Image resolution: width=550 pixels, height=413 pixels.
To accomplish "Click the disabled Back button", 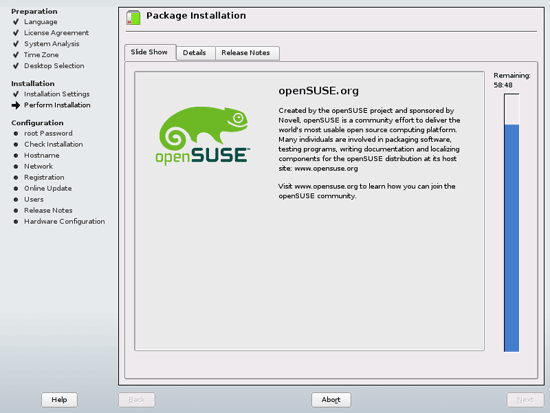I will pyautogui.click(x=136, y=400).
